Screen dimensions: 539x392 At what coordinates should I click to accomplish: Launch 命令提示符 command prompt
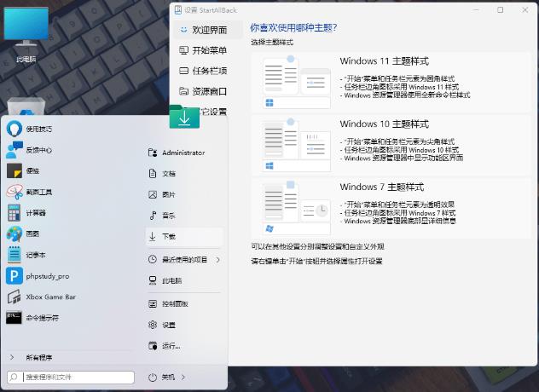click(32, 318)
